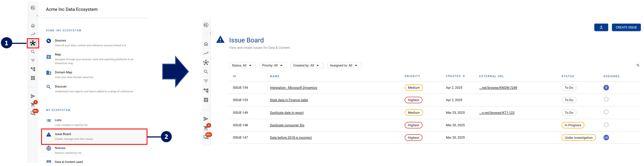Screen dimensions: 644x166
Task: Click the ecosystem icon highlighted in red box
Action: pyautogui.click(x=33, y=43)
